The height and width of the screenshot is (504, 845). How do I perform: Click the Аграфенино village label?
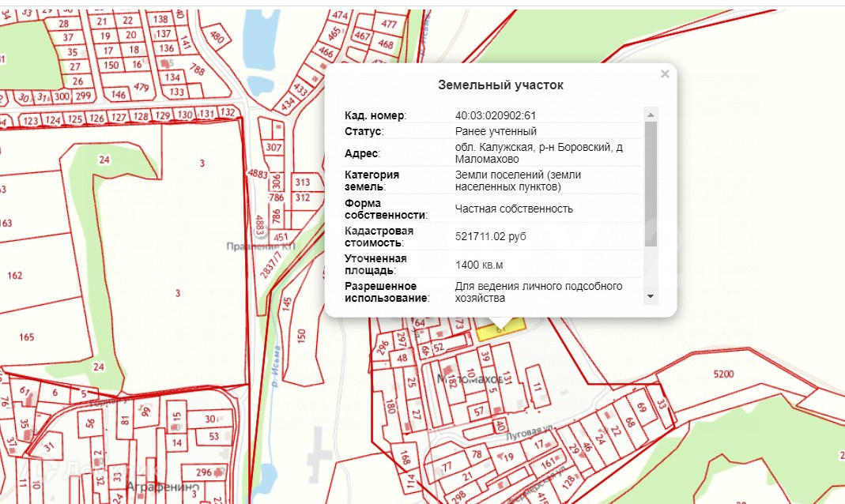tap(163, 487)
